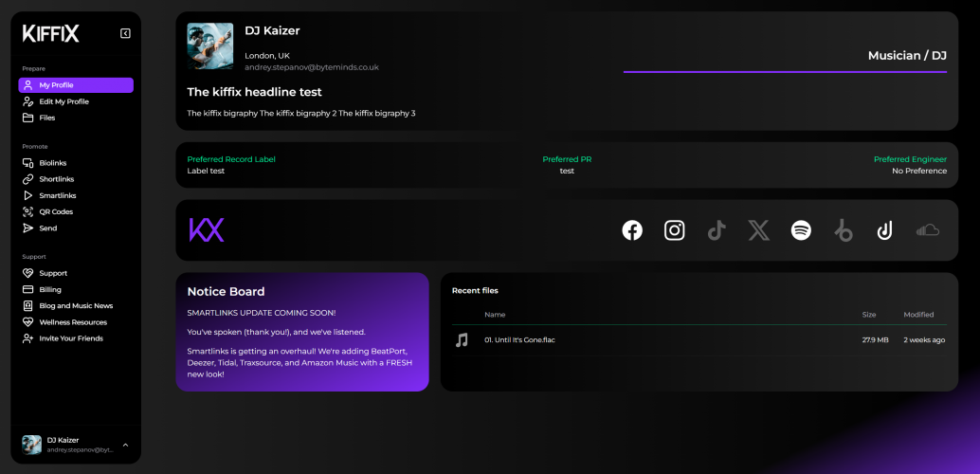Open the highlighted My Profile menu item
Viewport: 980px width, 474px height.
[76, 85]
